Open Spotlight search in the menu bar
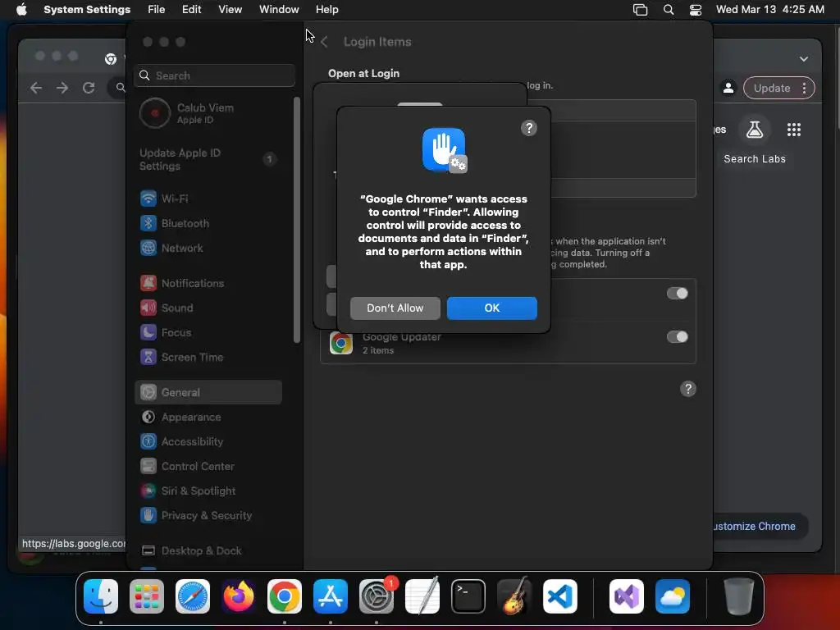The image size is (840, 630). (x=669, y=10)
